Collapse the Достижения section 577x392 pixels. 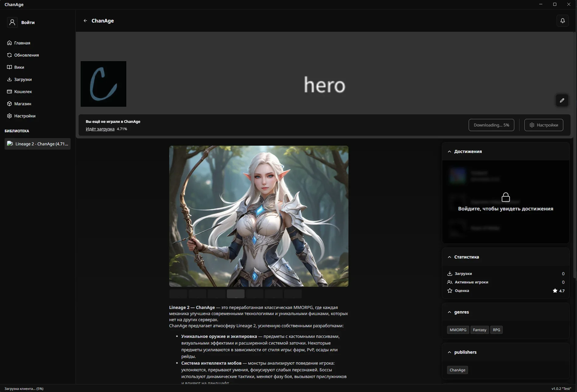pyautogui.click(x=449, y=151)
